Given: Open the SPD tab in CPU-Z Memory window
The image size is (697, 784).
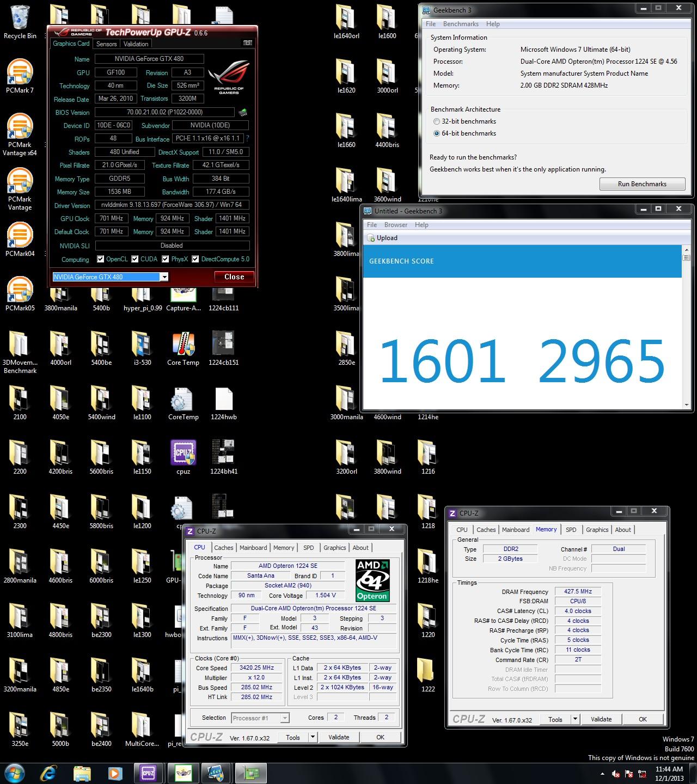Looking at the screenshot, I should [x=571, y=530].
